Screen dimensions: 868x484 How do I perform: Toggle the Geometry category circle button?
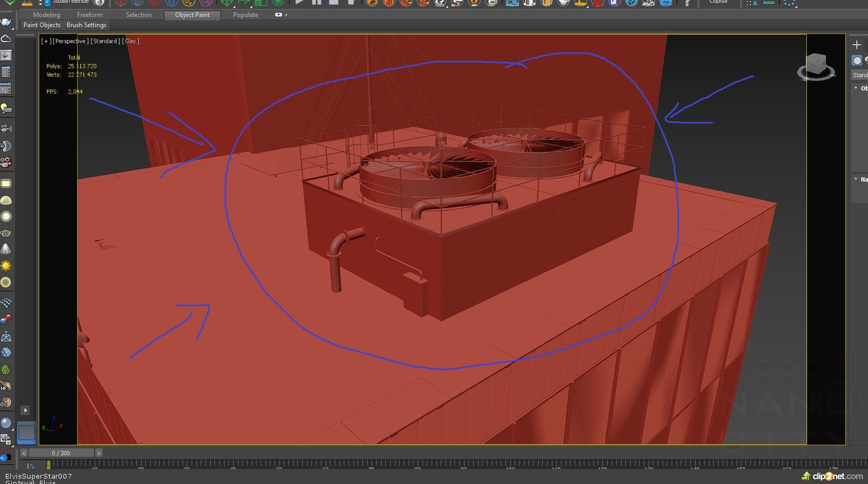(x=857, y=61)
